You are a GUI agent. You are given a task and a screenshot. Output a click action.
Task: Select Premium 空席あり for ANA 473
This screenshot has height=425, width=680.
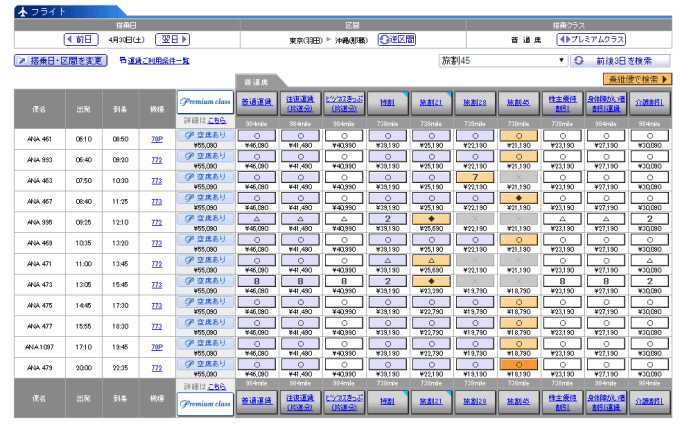click(205, 281)
